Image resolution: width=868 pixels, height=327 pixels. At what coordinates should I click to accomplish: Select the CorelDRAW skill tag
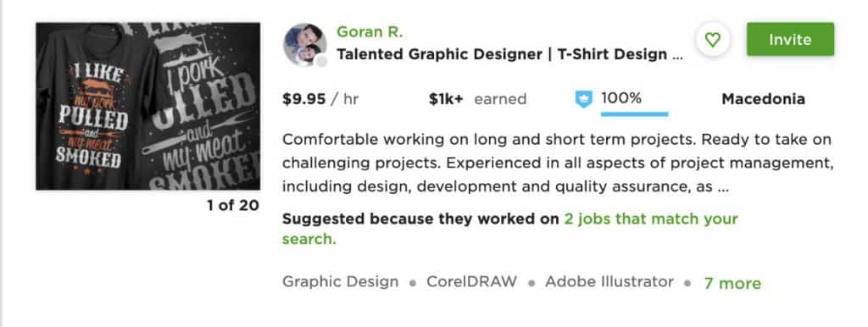click(x=471, y=281)
